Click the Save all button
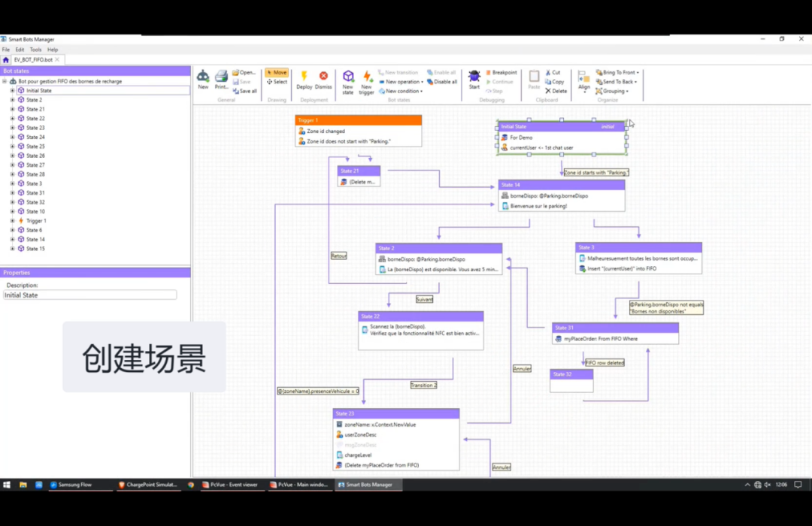Screen dimensions: 812x526 [245, 91]
